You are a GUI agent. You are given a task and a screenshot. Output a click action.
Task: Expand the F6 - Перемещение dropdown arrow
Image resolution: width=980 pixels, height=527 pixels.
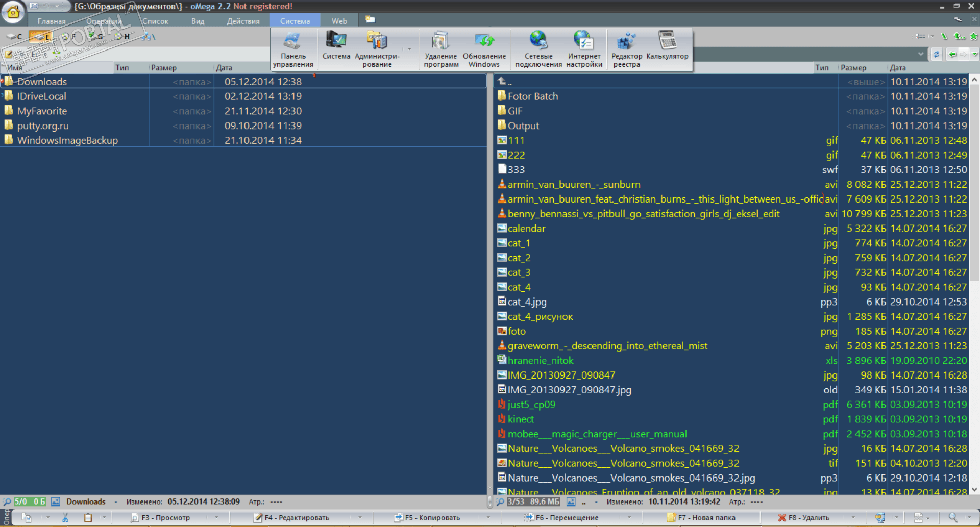629,518
